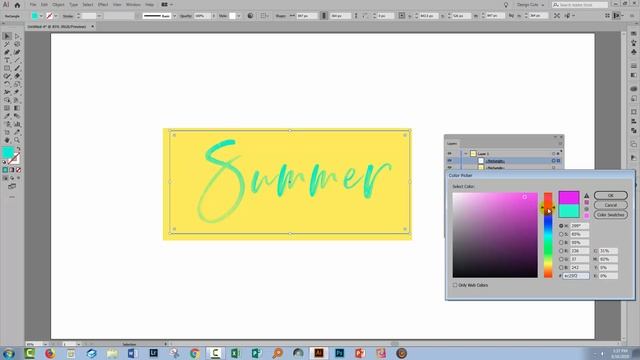Select the Magic Wand tool
This screenshot has height=360, width=640.
click(x=7, y=44)
